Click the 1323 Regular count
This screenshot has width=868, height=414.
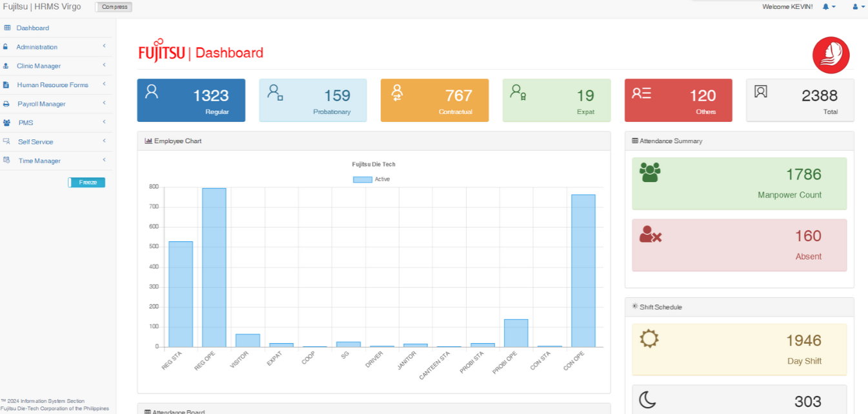pyautogui.click(x=211, y=95)
